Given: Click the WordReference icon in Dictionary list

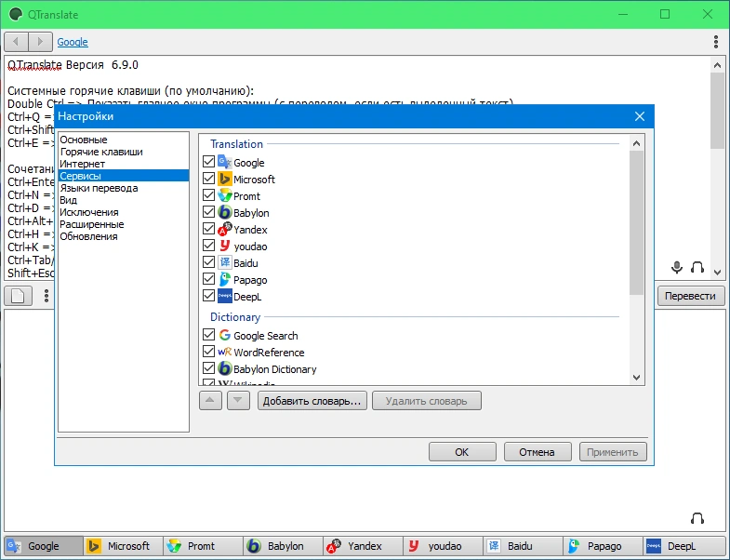Looking at the screenshot, I should tap(224, 352).
